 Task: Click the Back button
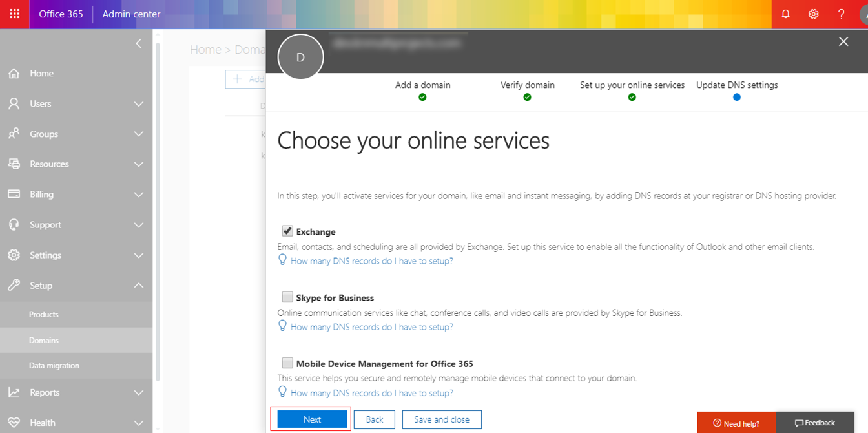click(375, 419)
